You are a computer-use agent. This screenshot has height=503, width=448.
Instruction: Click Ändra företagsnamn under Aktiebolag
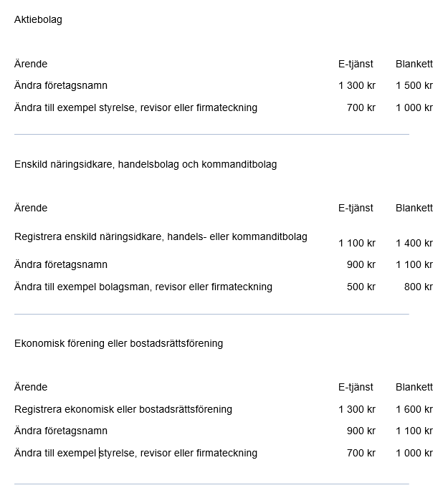pos(61,85)
